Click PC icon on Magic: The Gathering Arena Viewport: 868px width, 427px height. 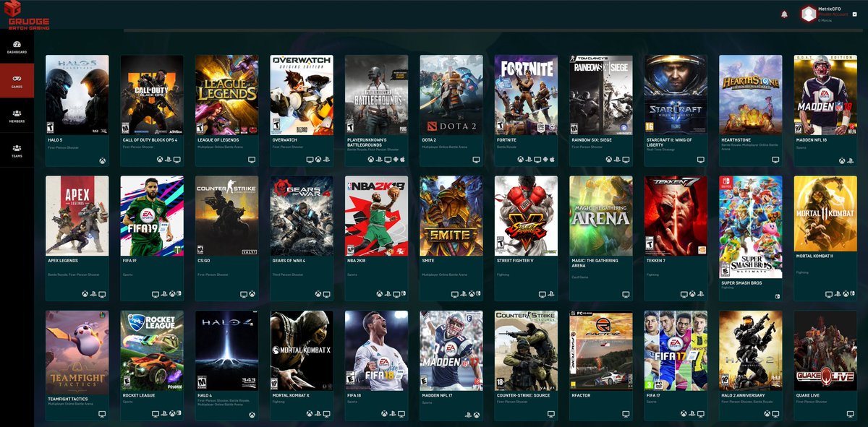pos(626,295)
